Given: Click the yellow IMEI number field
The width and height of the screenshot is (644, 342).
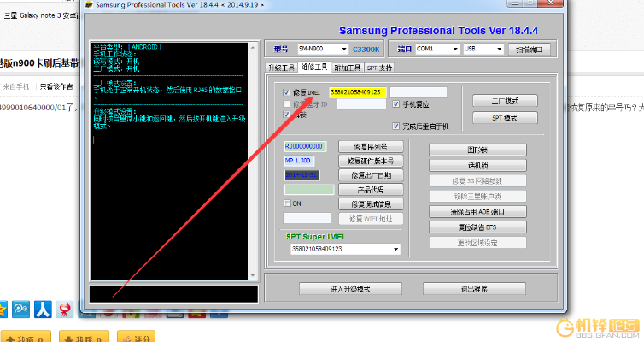Looking at the screenshot, I should [358, 92].
